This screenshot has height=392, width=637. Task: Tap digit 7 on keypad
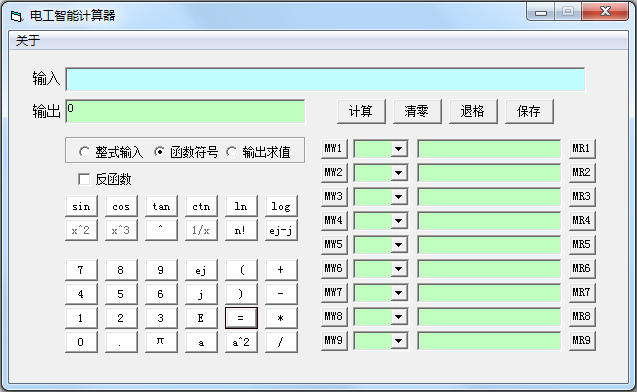(81, 270)
